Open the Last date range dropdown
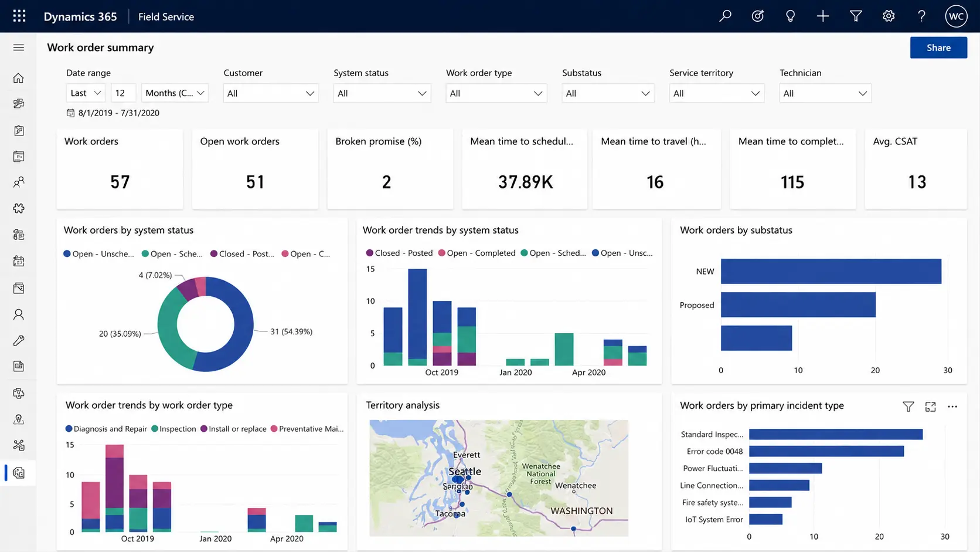Viewport: 980px width, 552px height. point(86,93)
